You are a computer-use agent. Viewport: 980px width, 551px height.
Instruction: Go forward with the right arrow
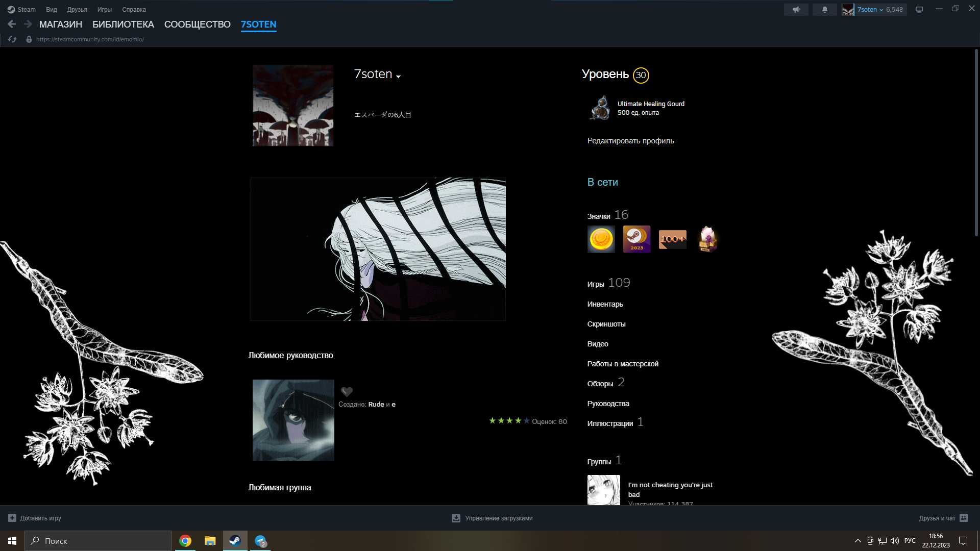[x=28, y=24]
